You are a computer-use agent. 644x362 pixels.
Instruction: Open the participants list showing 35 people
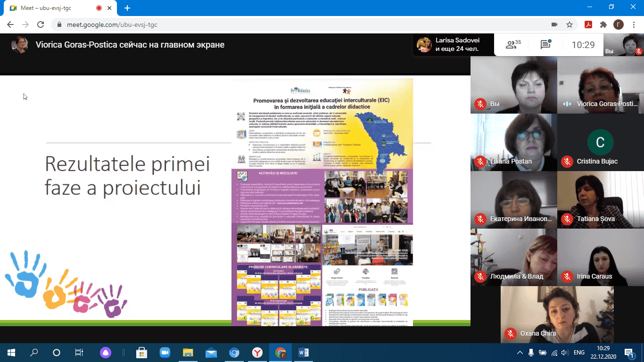tap(513, 45)
